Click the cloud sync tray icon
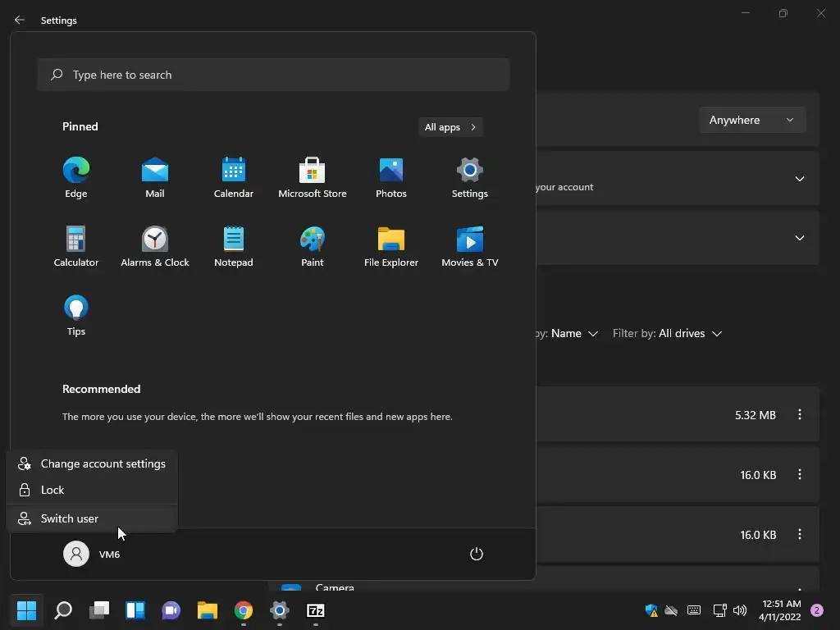Image resolution: width=840 pixels, height=630 pixels. point(671,610)
